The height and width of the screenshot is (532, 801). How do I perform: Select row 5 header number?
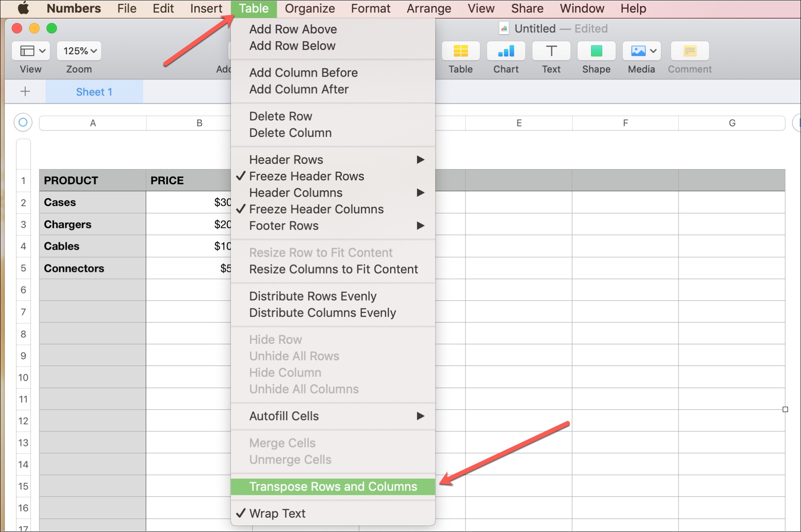coord(23,268)
